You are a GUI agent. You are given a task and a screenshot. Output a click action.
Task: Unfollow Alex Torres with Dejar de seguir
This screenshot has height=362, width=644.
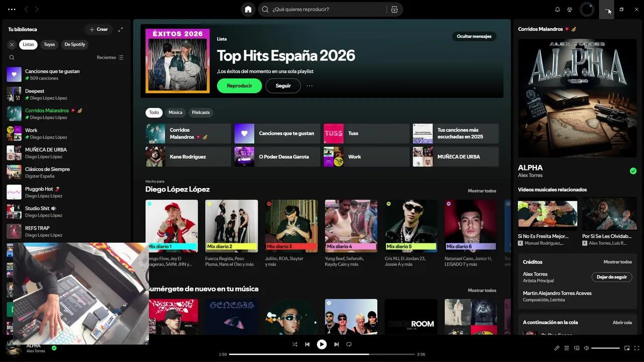(612, 277)
